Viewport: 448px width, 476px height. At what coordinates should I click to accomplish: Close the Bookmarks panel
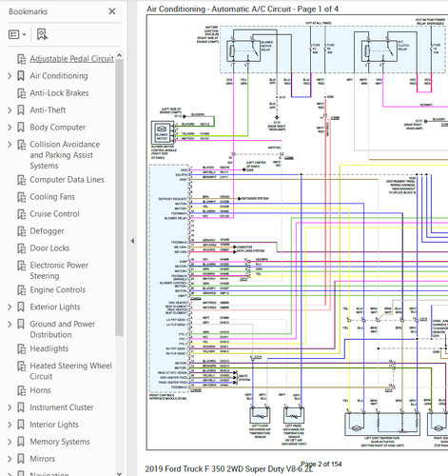coord(112,11)
